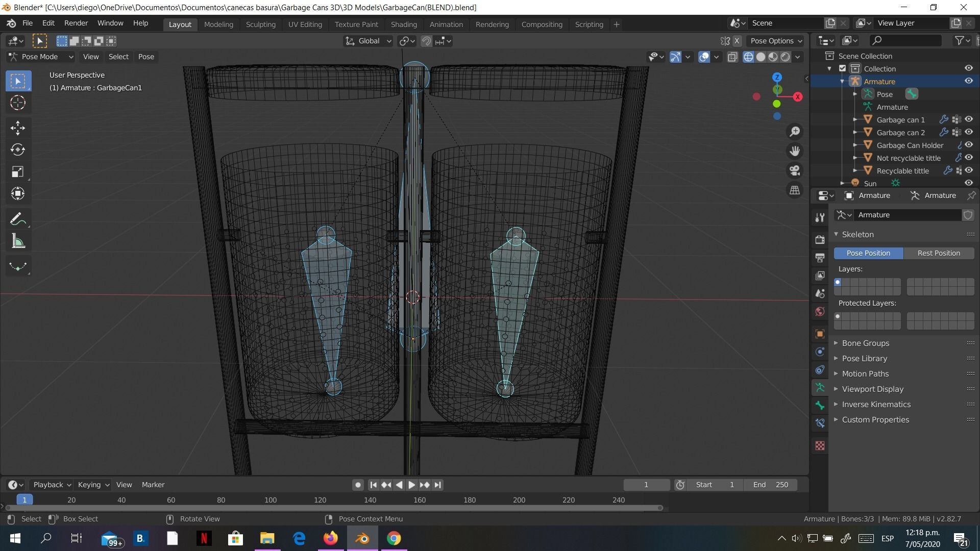Open the Pose Options popover
Image resolution: width=980 pixels, height=551 pixels.
coord(776,41)
